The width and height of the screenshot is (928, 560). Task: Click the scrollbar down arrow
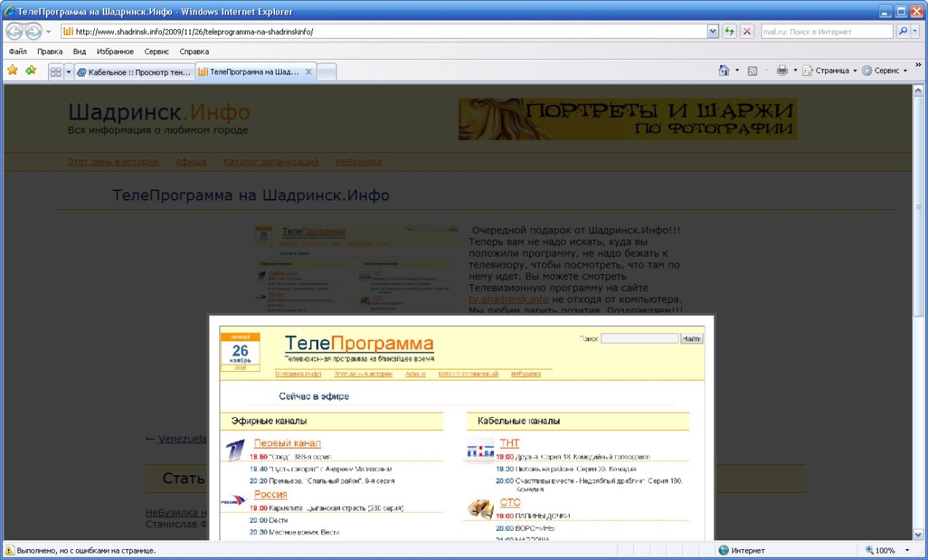pyautogui.click(x=919, y=534)
